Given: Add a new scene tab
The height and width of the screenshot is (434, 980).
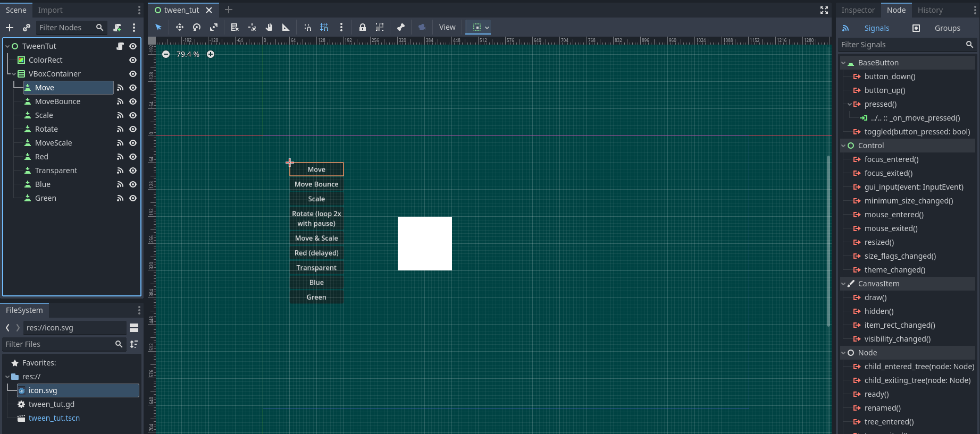Looking at the screenshot, I should pyautogui.click(x=229, y=10).
